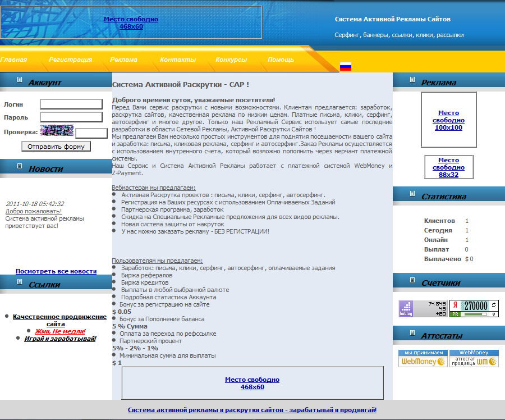Open Помощь in the navigation menu
Screen dimensions: 505x420
(x=281, y=60)
